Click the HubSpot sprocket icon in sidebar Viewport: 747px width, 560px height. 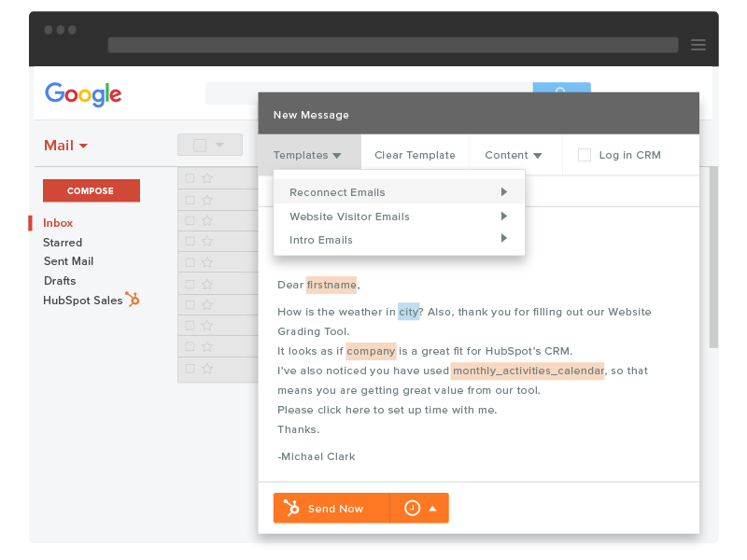pos(133,300)
